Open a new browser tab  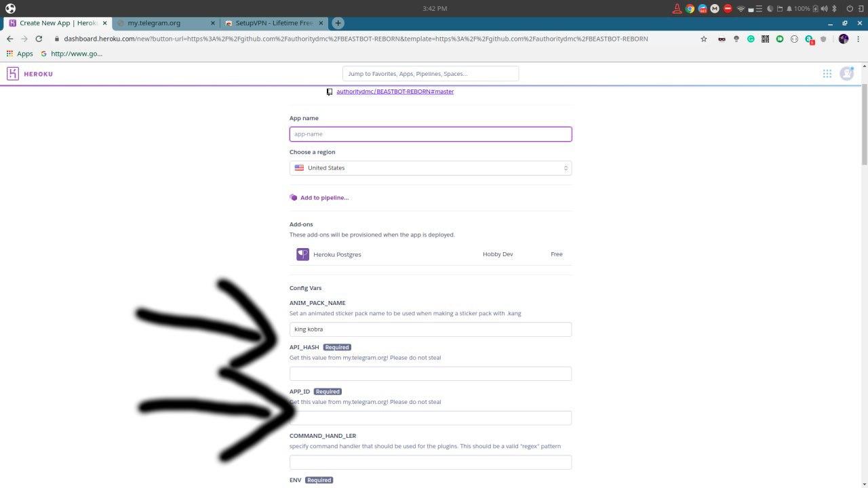click(x=338, y=23)
